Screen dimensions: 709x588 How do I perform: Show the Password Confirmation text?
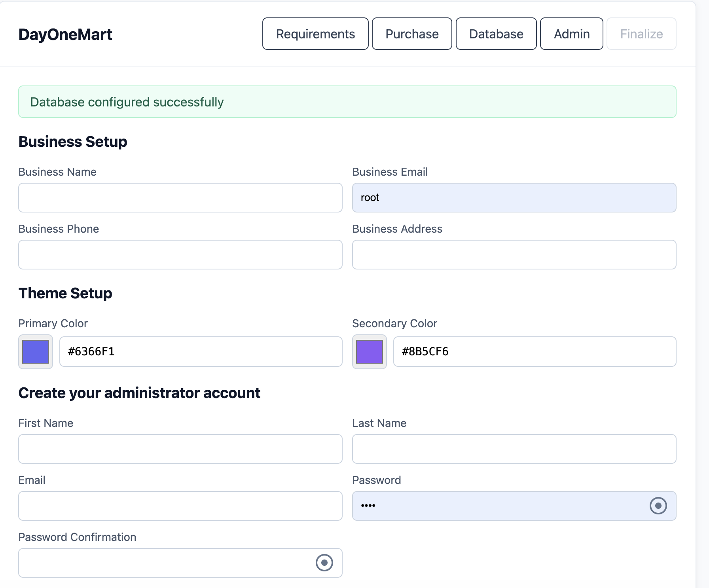[324, 562]
